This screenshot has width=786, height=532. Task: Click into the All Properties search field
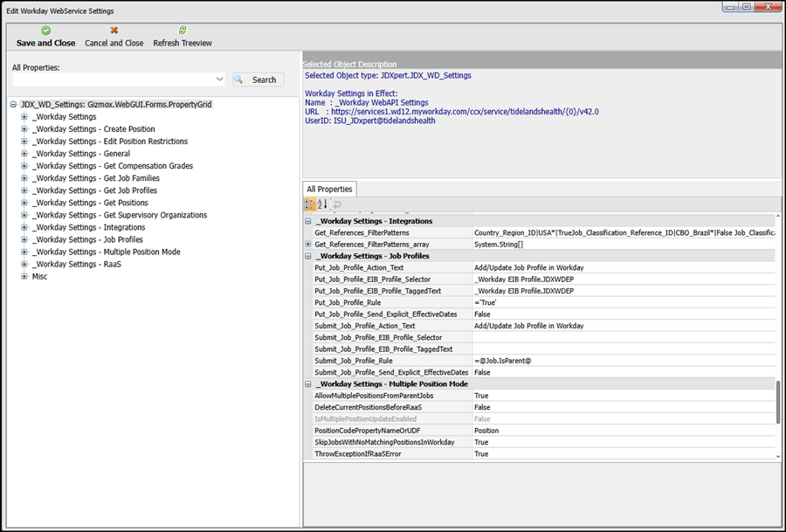[114, 79]
